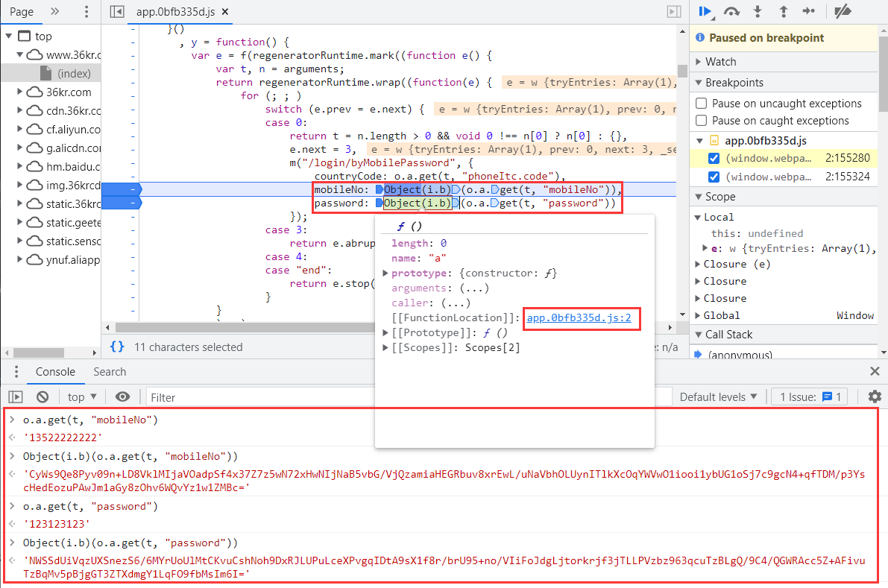Resume script execution in debugger

click(704, 11)
